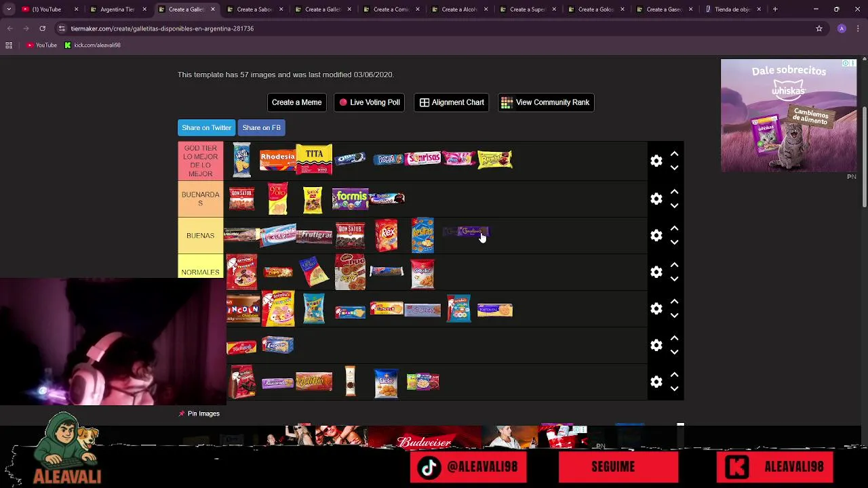The width and height of the screenshot is (868, 488).
Task: Click the GOD TIER label cell
Action: point(200,161)
